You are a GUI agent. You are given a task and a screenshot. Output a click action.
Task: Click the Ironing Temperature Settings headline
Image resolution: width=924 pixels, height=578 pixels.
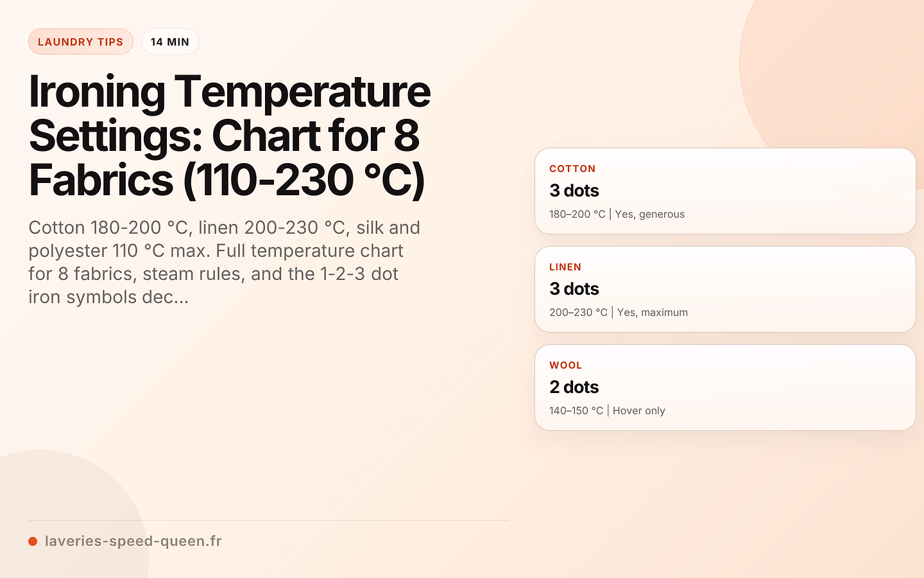pos(230,136)
